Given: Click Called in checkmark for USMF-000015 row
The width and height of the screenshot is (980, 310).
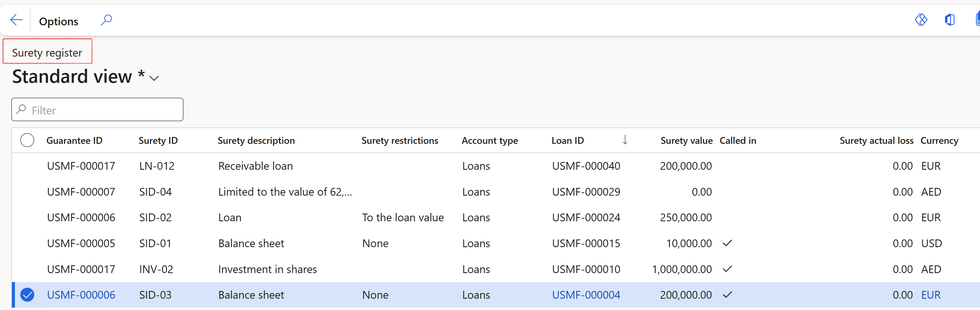Looking at the screenshot, I should [x=727, y=243].
